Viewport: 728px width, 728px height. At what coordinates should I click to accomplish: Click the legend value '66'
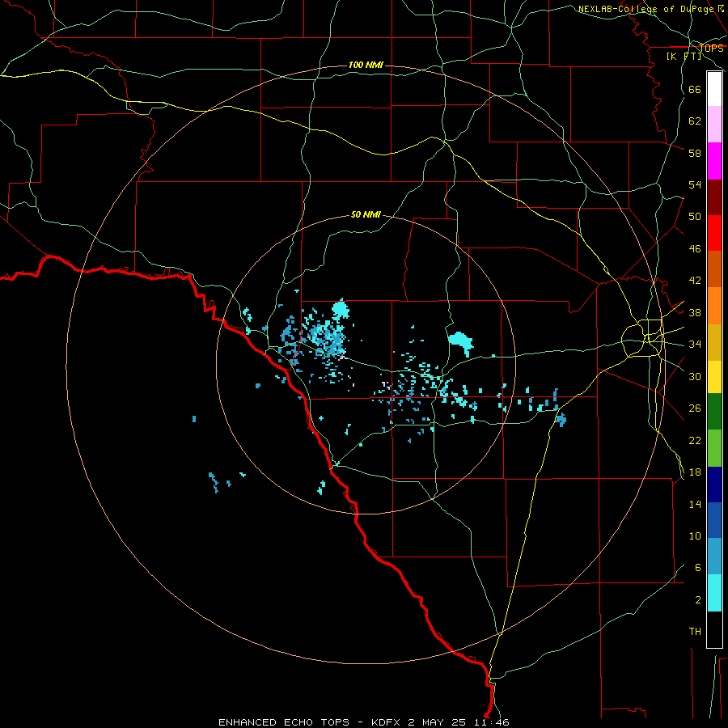[695, 90]
